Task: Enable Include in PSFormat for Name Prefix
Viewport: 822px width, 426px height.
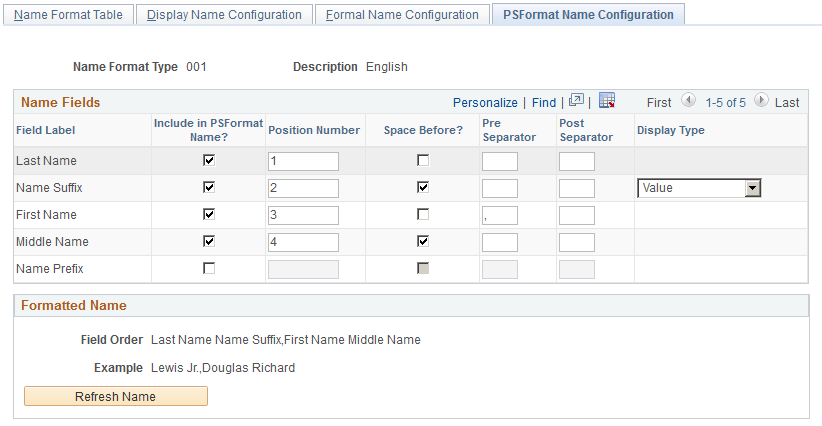Action: (209, 268)
